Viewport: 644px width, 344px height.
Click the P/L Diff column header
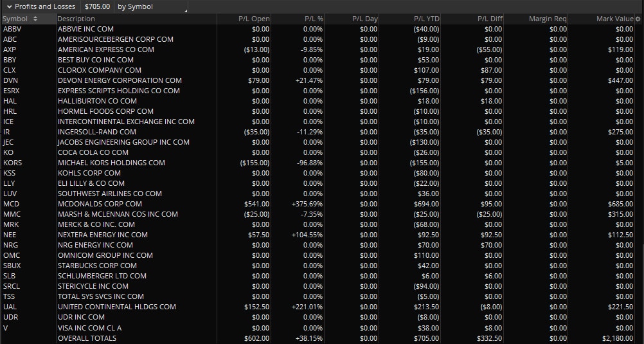point(490,19)
